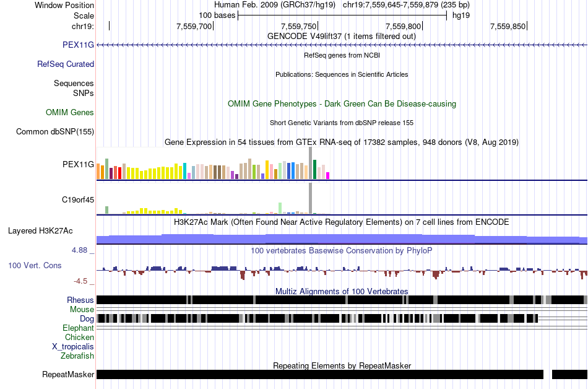Open the RefSeq genes from NCBI title
Viewport: 588px width, 389px height.
tap(342, 55)
